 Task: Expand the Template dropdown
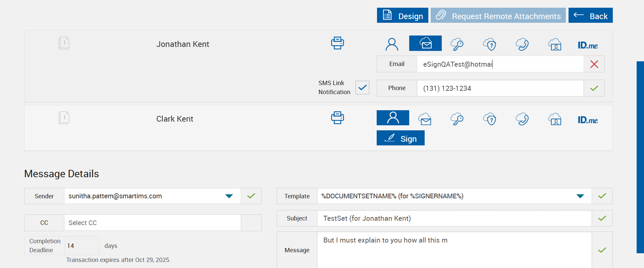point(580,196)
